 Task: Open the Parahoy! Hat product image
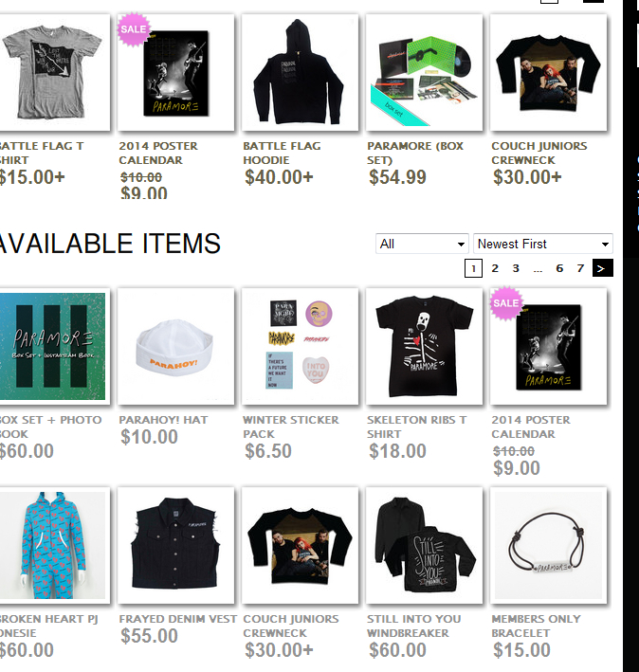pos(175,346)
